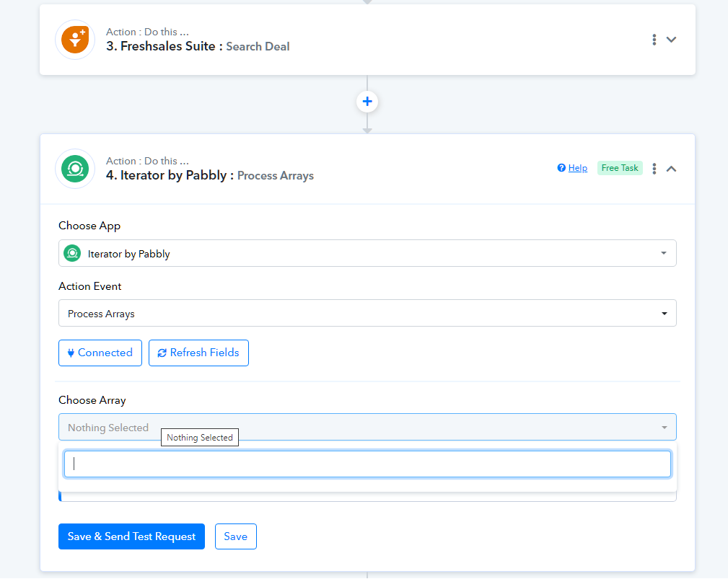Open the Help link
The image size is (728, 579).
pyautogui.click(x=578, y=168)
